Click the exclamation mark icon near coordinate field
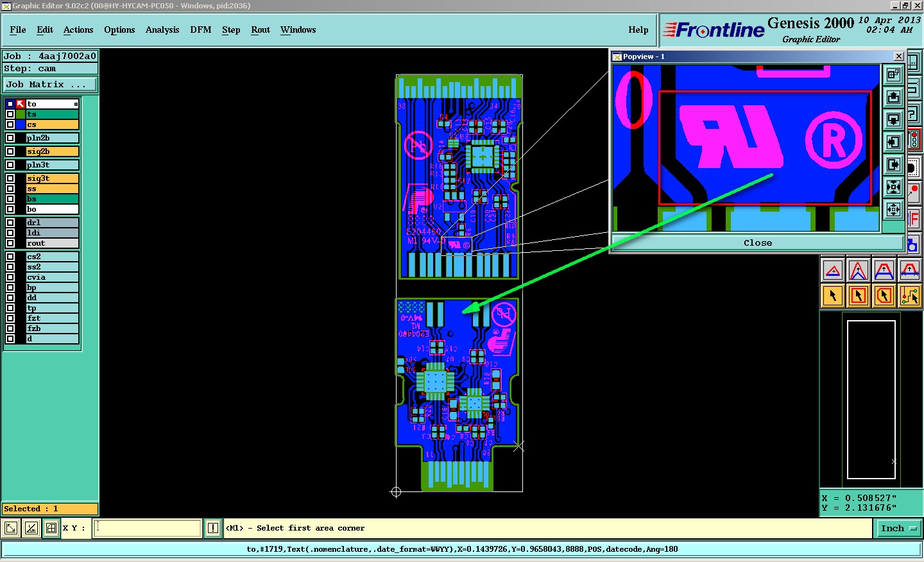The height and width of the screenshot is (562, 924). coord(213,528)
